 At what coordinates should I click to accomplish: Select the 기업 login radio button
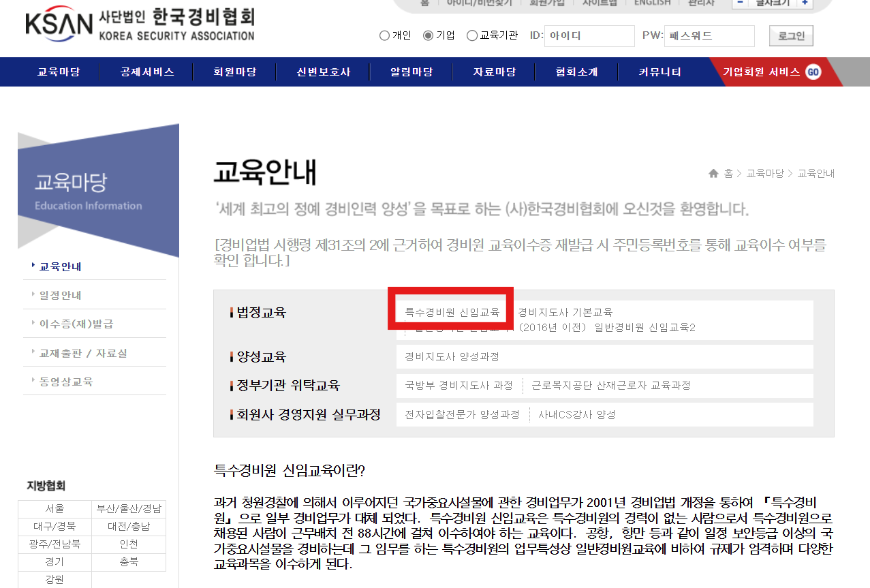[427, 36]
